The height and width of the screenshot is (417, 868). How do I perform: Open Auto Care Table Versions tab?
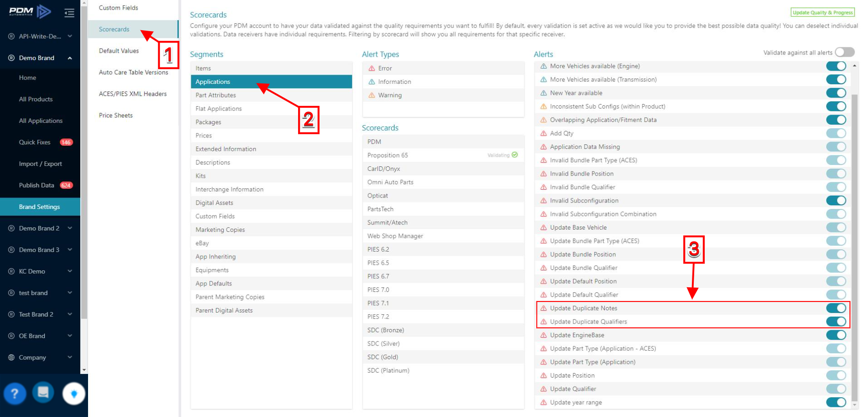133,72
